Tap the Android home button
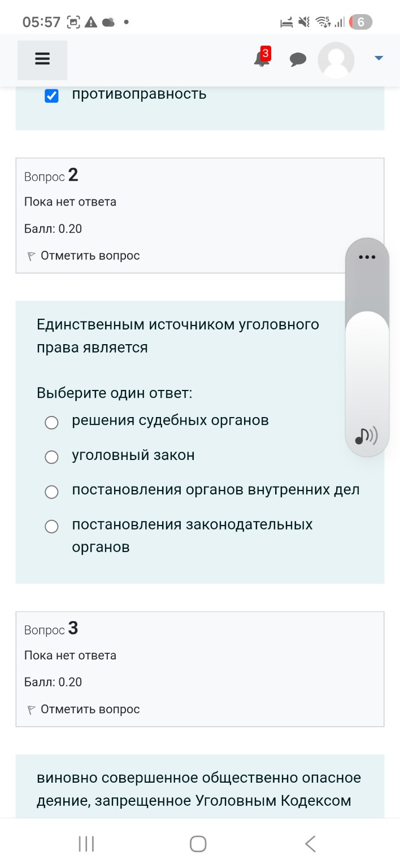The height and width of the screenshot is (868, 400). (x=197, y=843)
